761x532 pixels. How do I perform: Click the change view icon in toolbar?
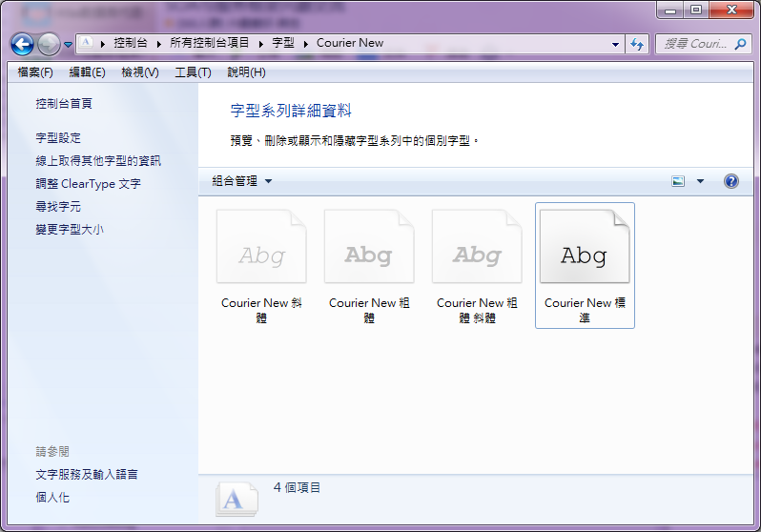tap(679, 181)
